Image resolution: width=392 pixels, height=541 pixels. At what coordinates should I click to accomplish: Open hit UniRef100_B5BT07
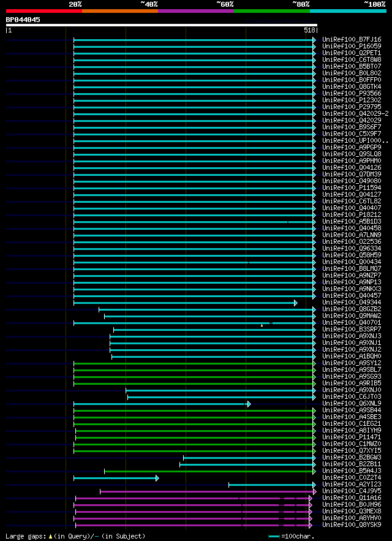point(352,67)
